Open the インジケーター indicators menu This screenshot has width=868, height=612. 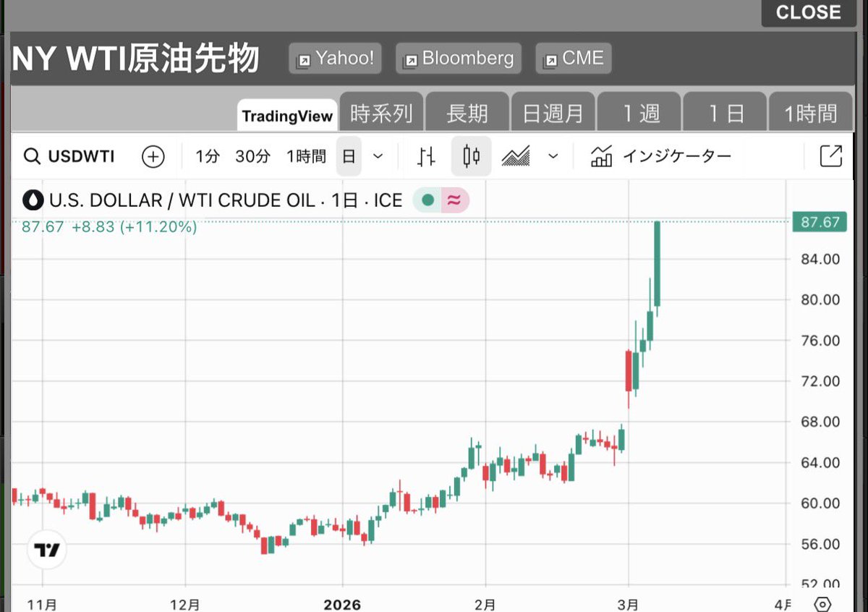660,156
